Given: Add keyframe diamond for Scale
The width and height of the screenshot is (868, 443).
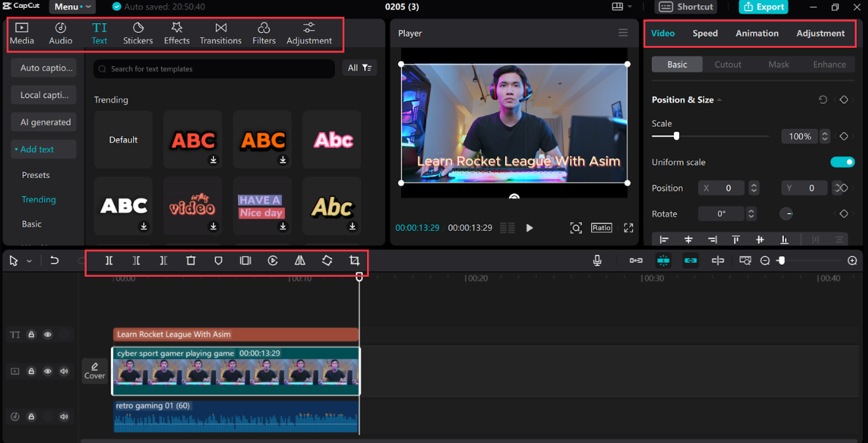Looking at the screenshot, I should point(844,136).
